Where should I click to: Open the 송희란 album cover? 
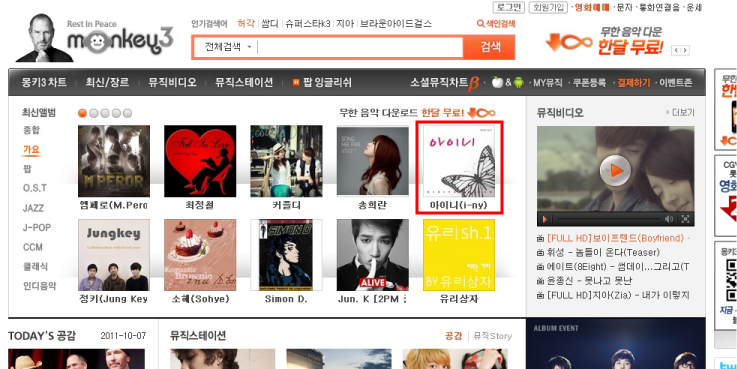click(x=373, y=161)
